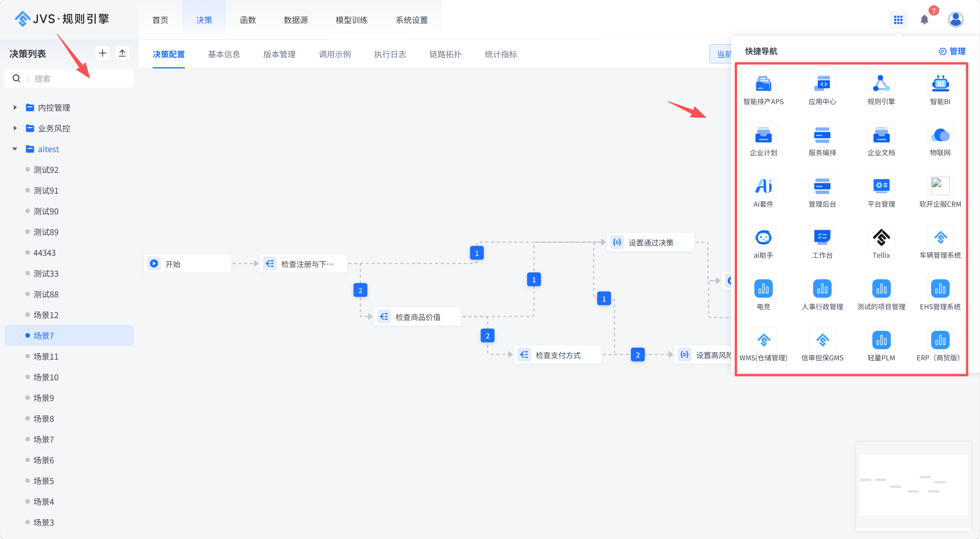
Task: Add a new decision with plus icon
Action: click(x=102, y=53)
